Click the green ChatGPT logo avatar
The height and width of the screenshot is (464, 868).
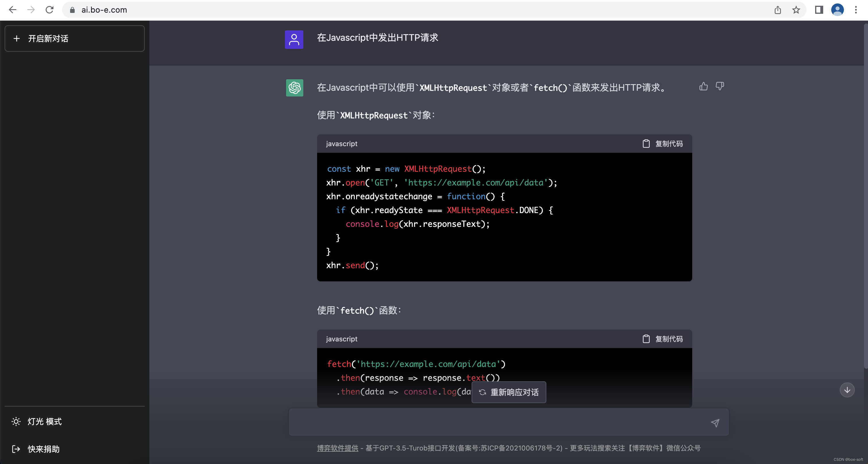click(294, 88)
